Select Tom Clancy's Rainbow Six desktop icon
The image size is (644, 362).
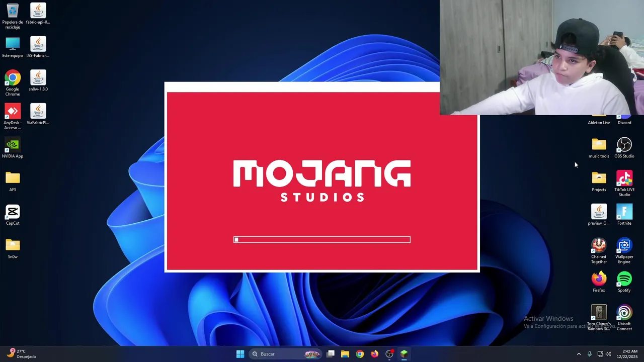pos(599,318)
